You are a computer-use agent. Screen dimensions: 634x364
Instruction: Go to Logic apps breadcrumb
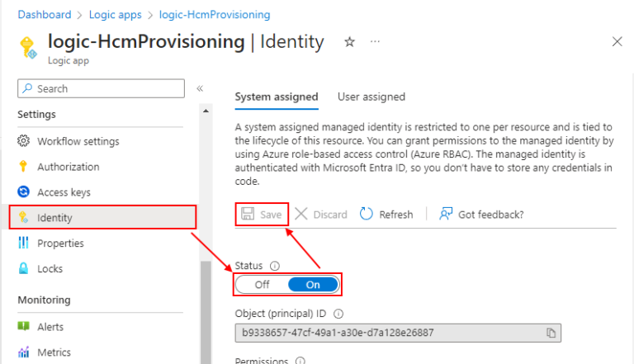tap(116, 15)
